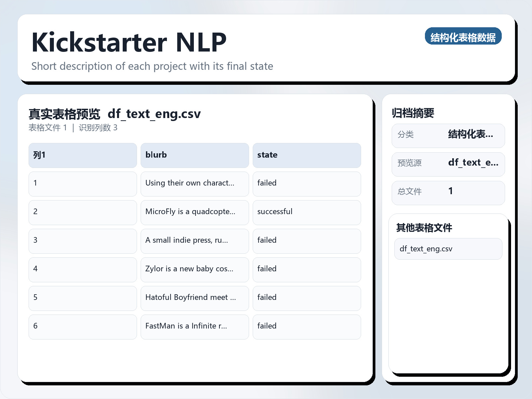
Task: Expand the truncated df_text_e... preview source
Action: pos(473,163)
